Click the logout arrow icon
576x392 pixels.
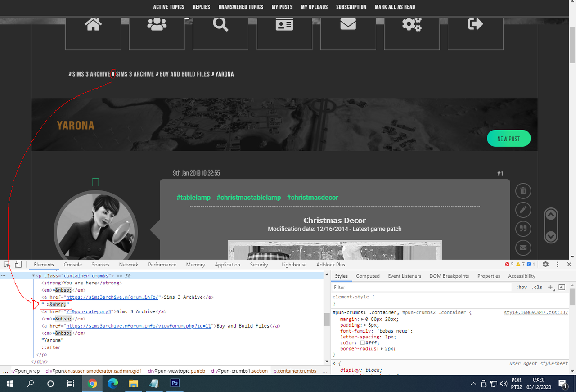click(x=475, y=24)
